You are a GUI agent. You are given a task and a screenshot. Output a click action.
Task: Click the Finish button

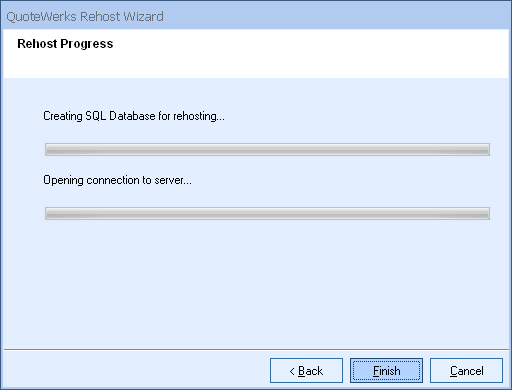pos(386,370)
